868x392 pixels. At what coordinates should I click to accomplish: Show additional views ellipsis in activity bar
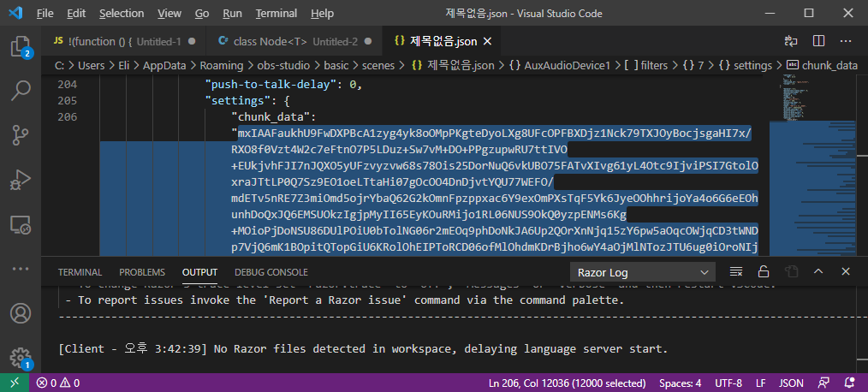coord(21,269)
